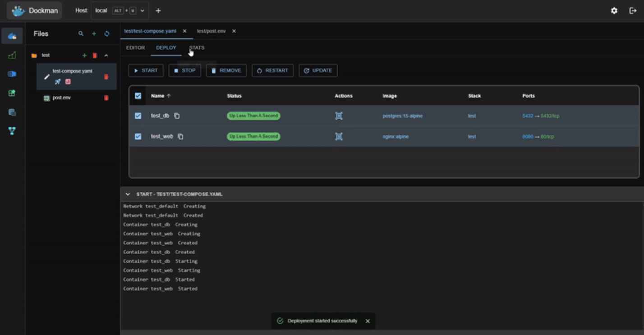Delete the post.env file

coord(106,98)
